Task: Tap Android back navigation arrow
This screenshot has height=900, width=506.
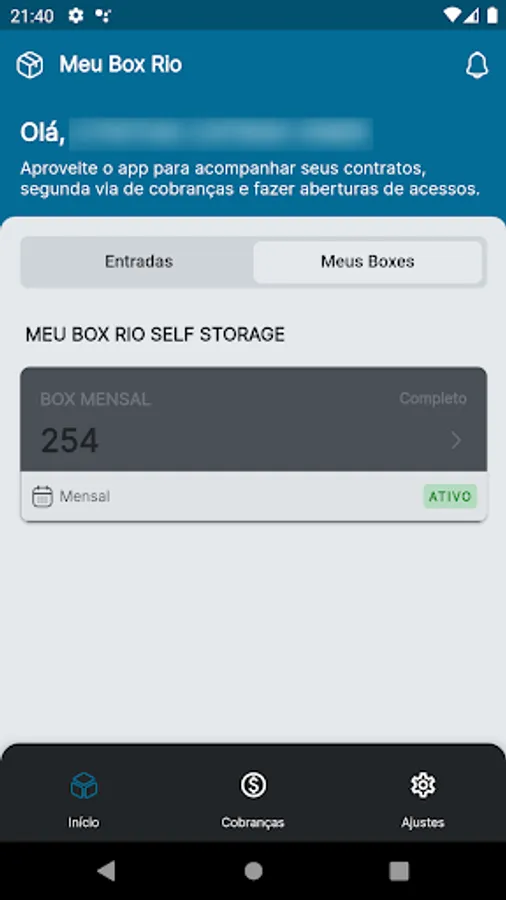Action: [x=106, y=871]
